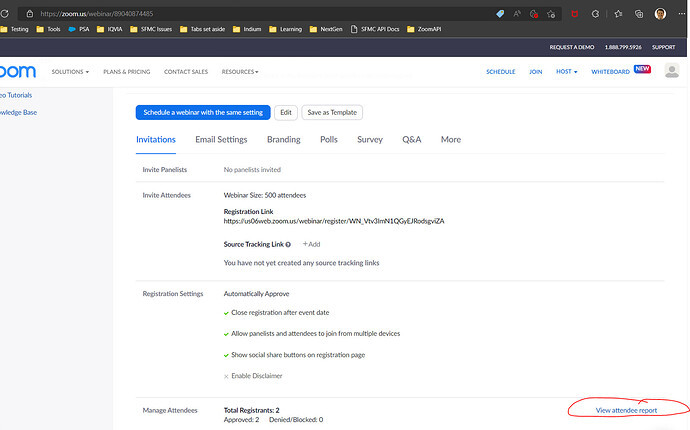
Task: Click the Join link in header
Action: point(536,72)
